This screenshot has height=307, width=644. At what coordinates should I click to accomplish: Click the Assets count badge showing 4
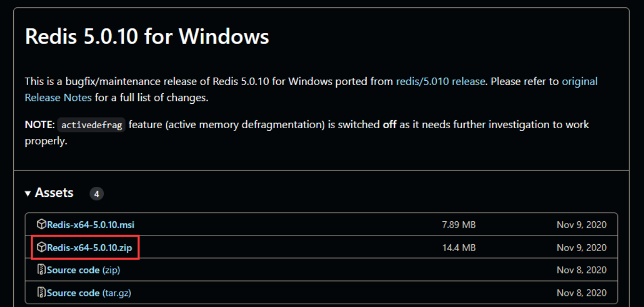(96, 194)
